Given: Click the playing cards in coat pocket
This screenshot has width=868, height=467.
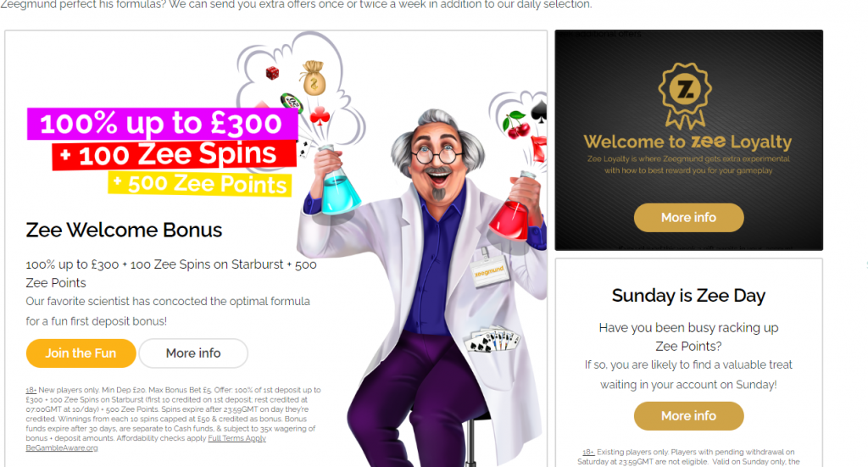Looking at the screenshot, I should click(492, 339).
